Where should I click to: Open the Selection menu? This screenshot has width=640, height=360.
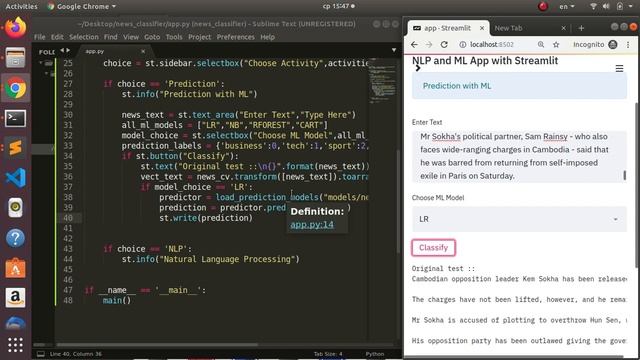[84, 37]
